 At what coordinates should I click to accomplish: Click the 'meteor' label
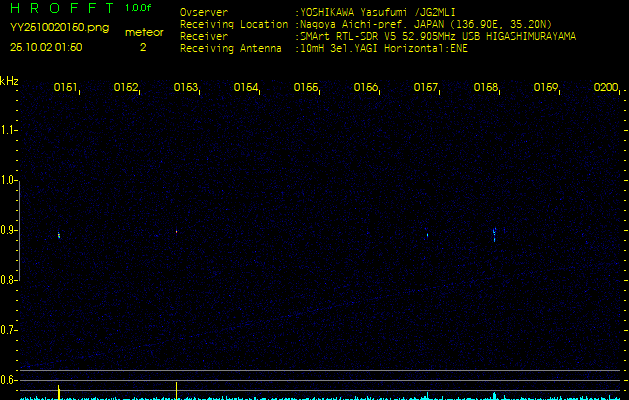pyautogui.click(x=144, y=32)
